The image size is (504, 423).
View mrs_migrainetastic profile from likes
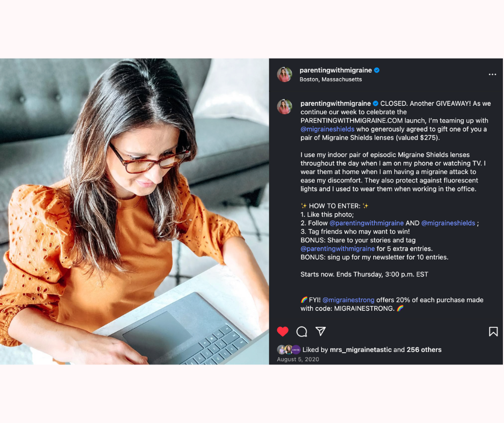(361, 349)
